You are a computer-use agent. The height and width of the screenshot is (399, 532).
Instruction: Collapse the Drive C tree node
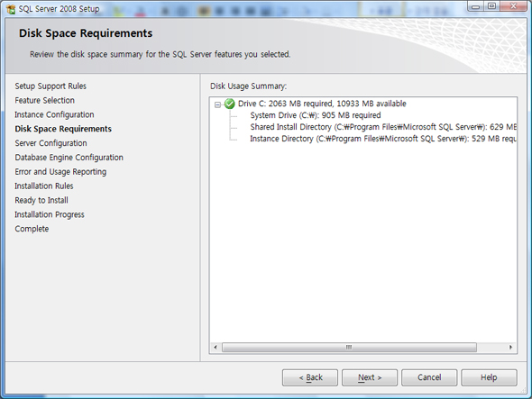(217, 104)
